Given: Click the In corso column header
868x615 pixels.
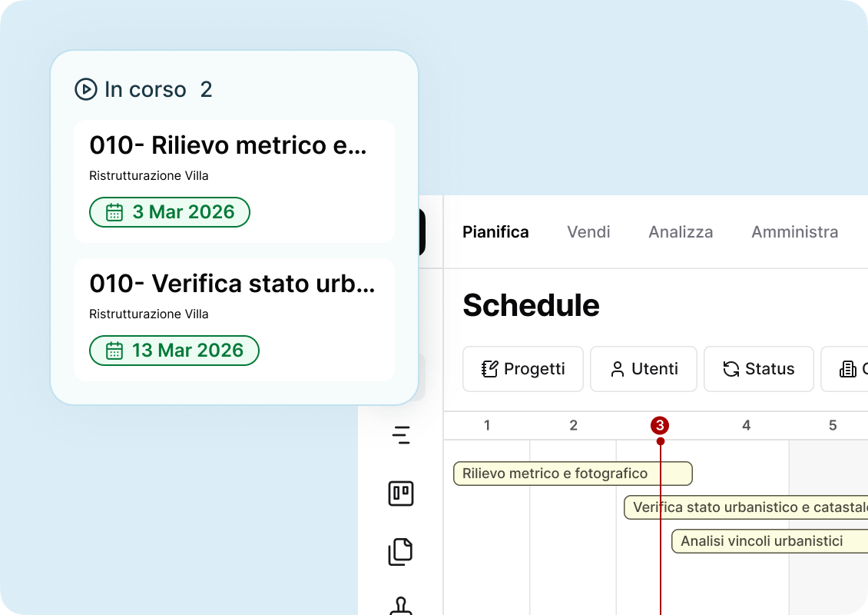Looking at the screenshot, I should pyautogui.click(x=144, y=89).
